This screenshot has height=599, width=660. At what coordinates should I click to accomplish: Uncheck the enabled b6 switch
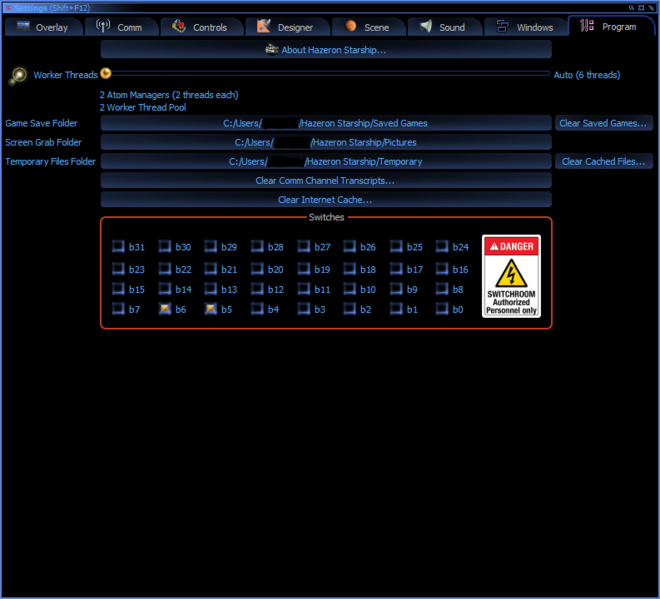pyautogui.click(x=165, y=309)
